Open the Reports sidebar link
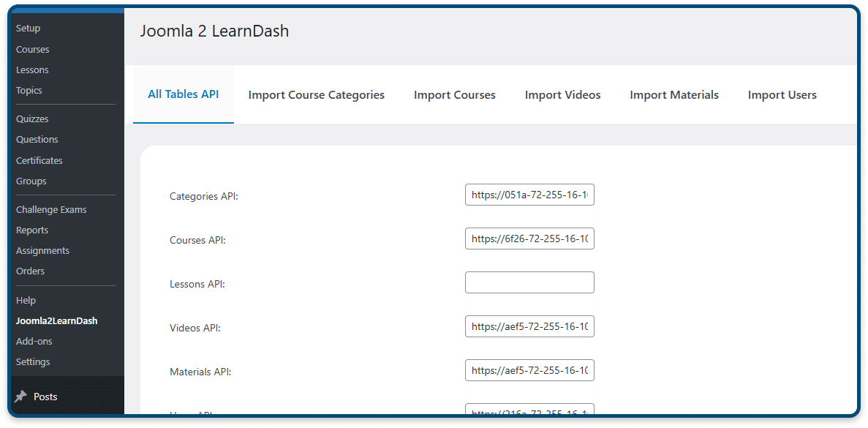Viewport: 868px width, 428px height. tap(32, 230)
